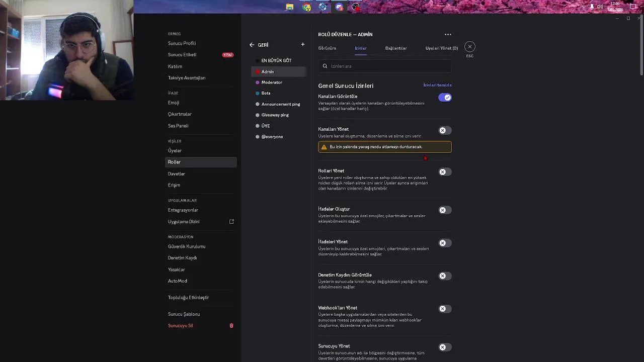Select the Announcement ping role

tap(278, 104)
